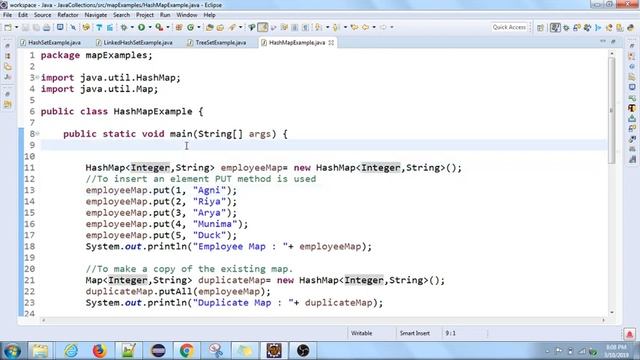This screenshot has height=360, width=640.
Task: Open Firefox from the taskbar
Action: [x=99, y=351]
